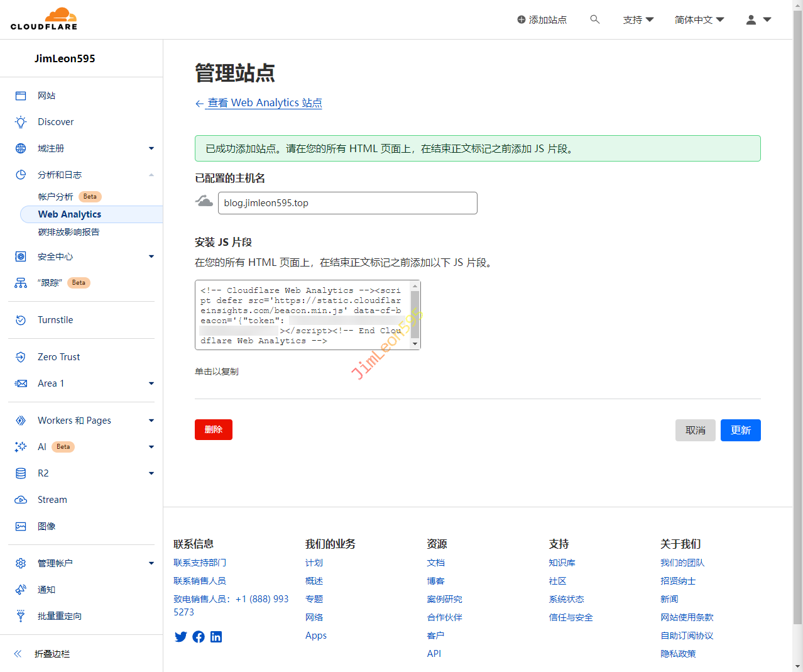803x672 pixels.
Task: Open the user account profile menu
Action: (x=758, y=19)
